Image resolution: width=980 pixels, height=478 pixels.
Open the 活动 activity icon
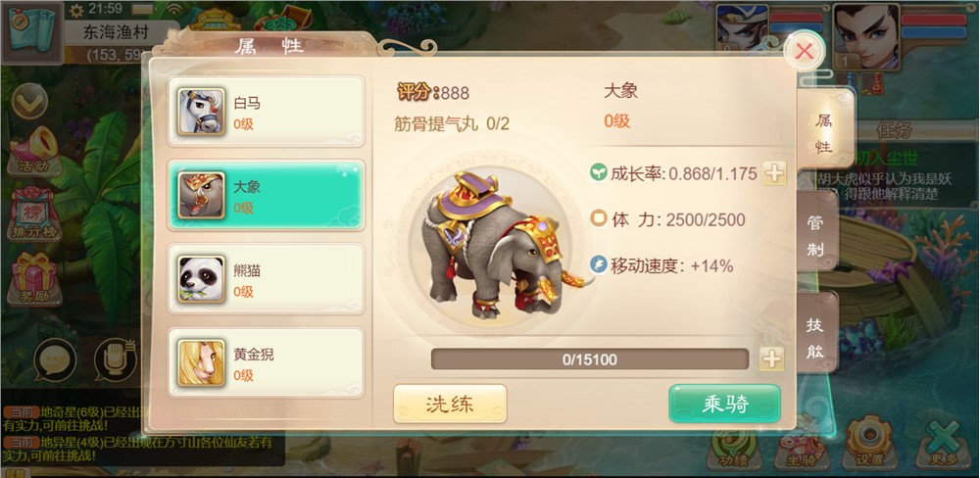tap(34, 152)
